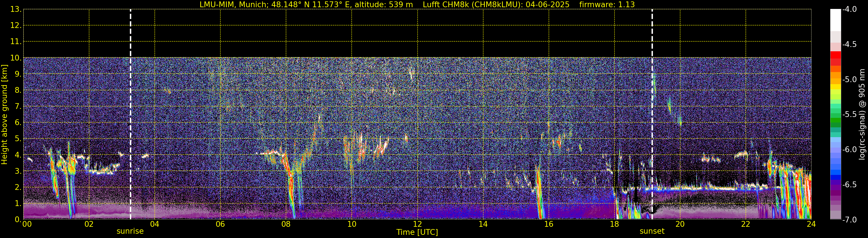
Task: Pick the pure blue colorbar band above -6.5
Action: click(x=835, y=177)
